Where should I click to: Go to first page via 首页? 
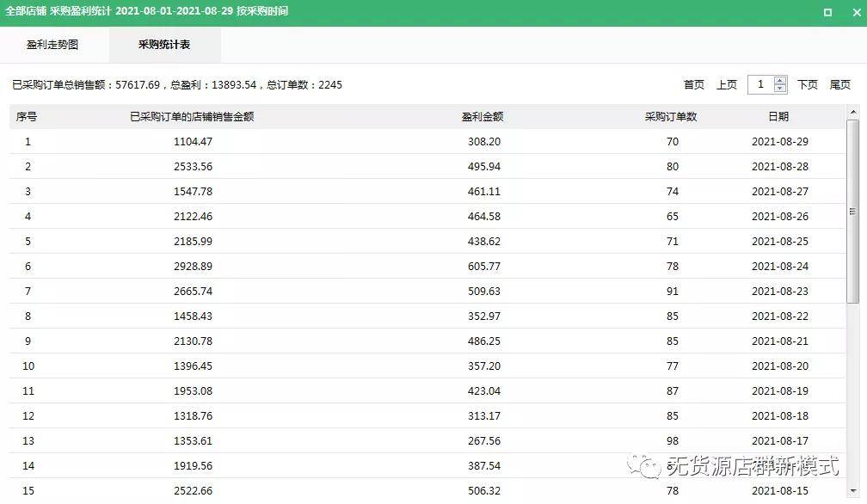693,84
